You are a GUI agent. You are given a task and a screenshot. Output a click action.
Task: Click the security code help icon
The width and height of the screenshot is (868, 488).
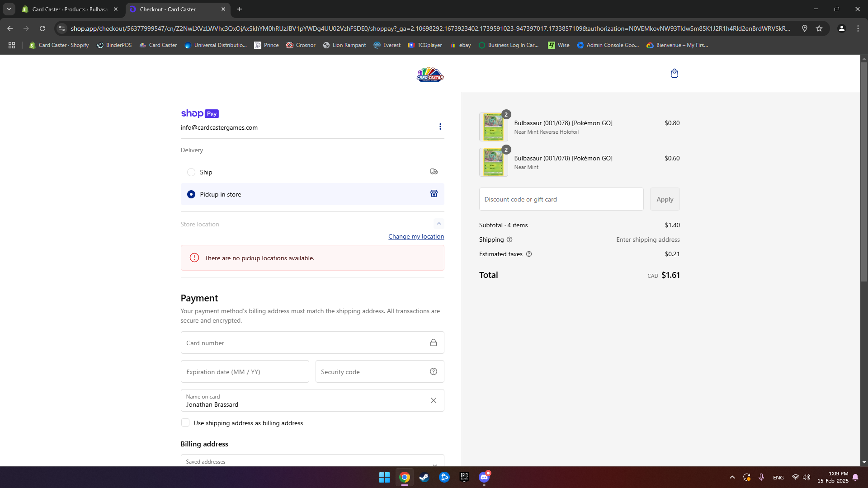coord(433,371)
